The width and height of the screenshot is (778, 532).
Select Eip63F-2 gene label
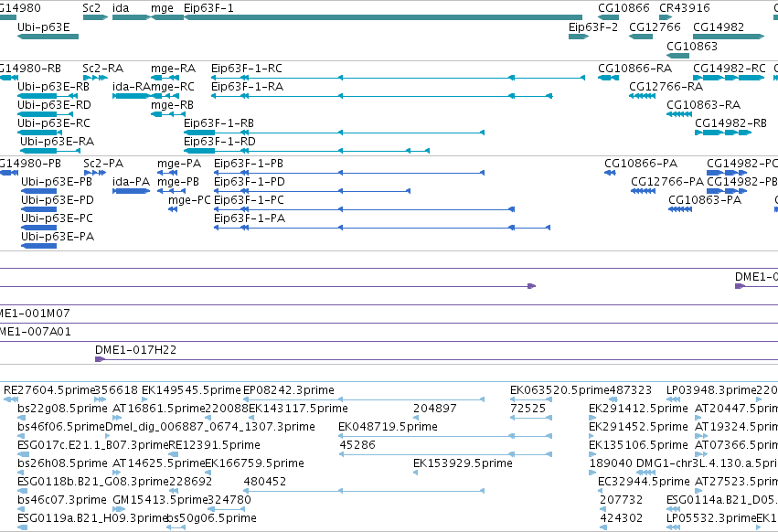(593, 27)
